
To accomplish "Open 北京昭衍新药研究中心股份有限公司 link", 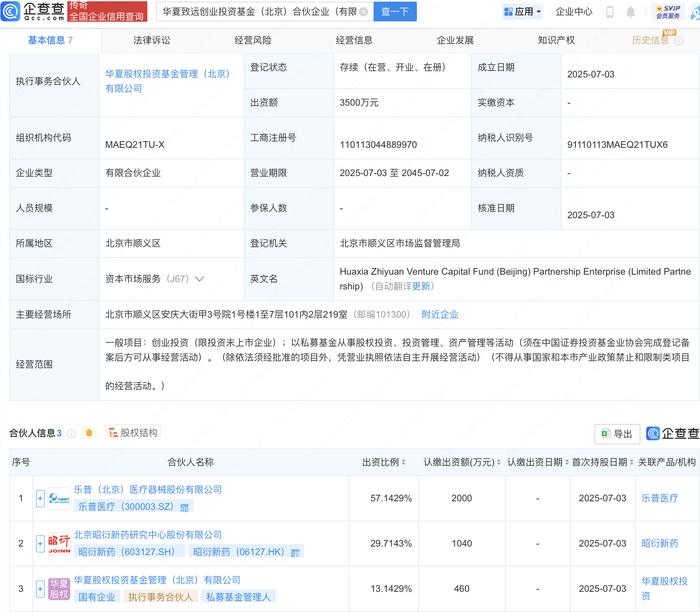I will click(x=148, y=535).
